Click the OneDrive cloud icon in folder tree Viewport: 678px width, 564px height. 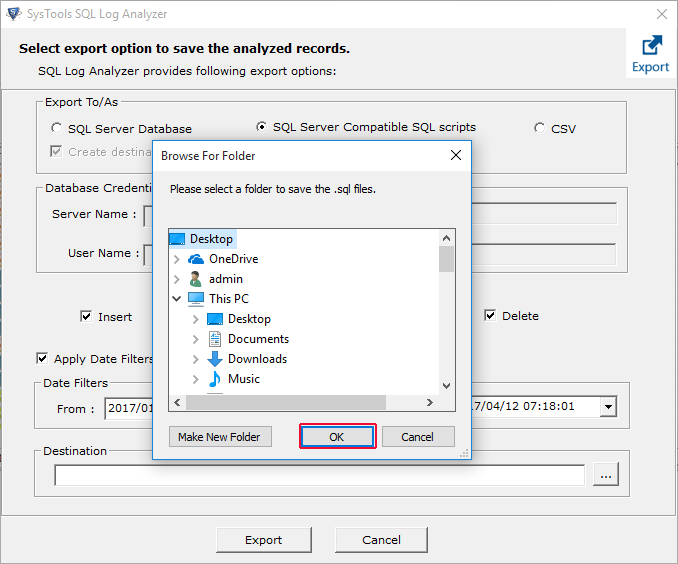point(196,259)
